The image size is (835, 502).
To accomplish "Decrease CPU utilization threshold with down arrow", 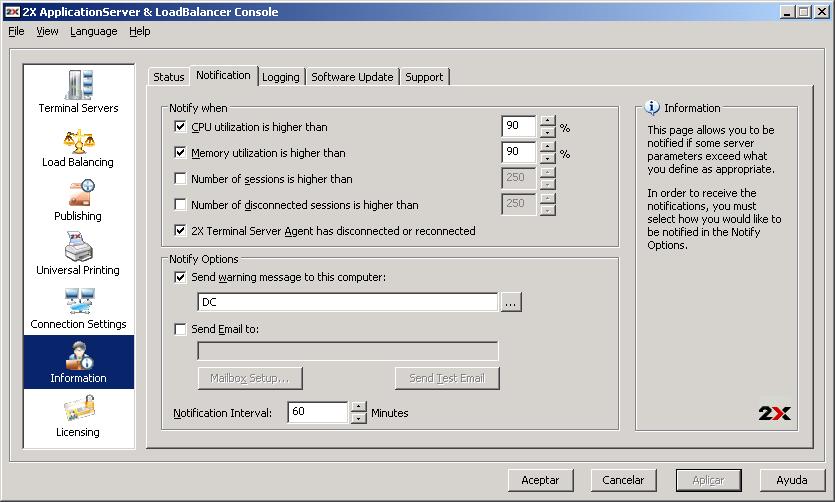I will point(547,132).
